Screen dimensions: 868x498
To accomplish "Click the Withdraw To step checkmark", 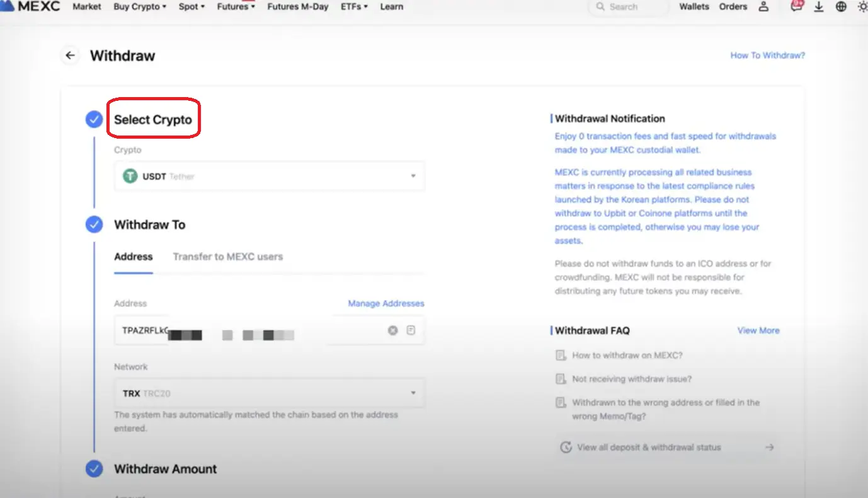I will coord(94,224).
